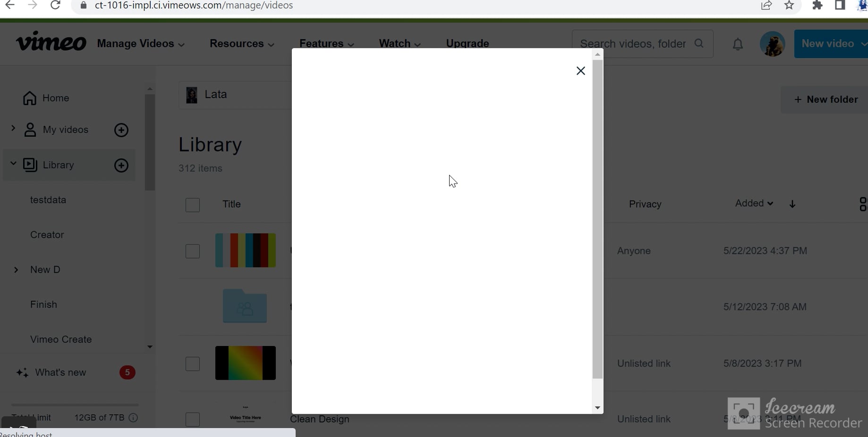The height and width of the screenshot is (437, 868).
Task: Open the Manage Videos dropdown
Action: (141, 43)
